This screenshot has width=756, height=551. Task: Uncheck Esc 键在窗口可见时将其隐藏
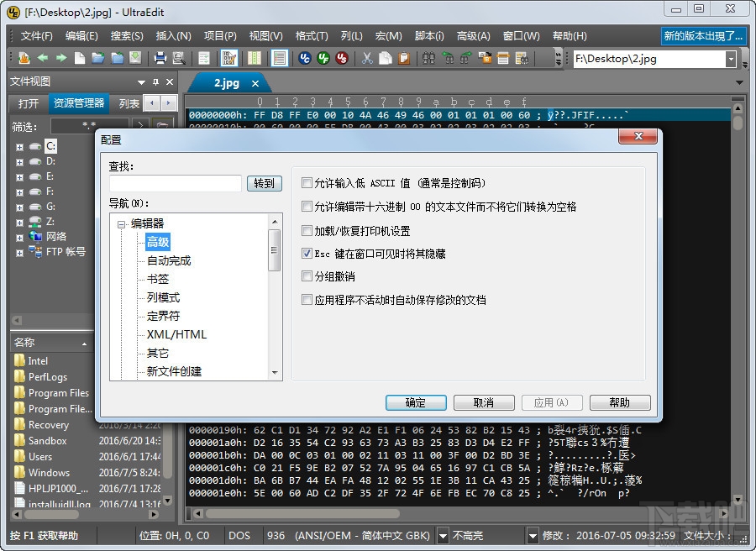307,253
